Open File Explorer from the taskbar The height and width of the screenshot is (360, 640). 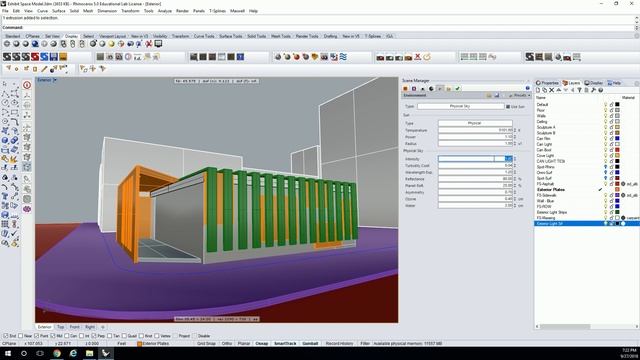coord(89,353)
